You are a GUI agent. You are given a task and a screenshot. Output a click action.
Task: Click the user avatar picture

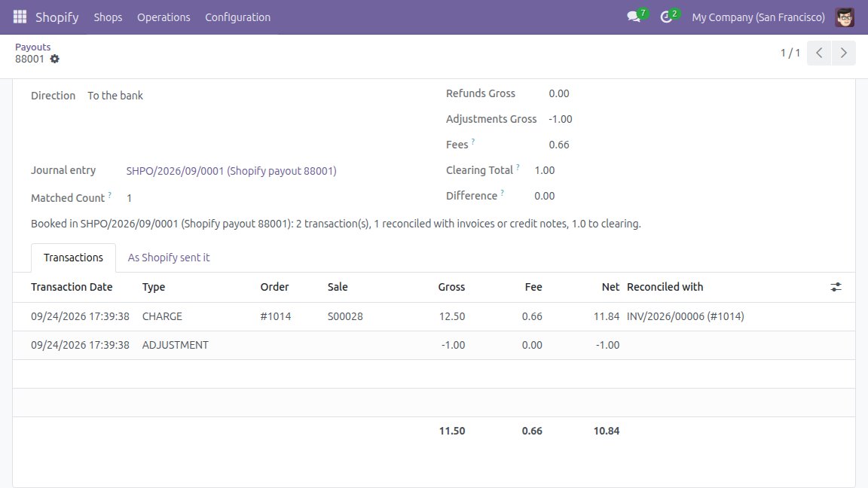click(845, 17)
